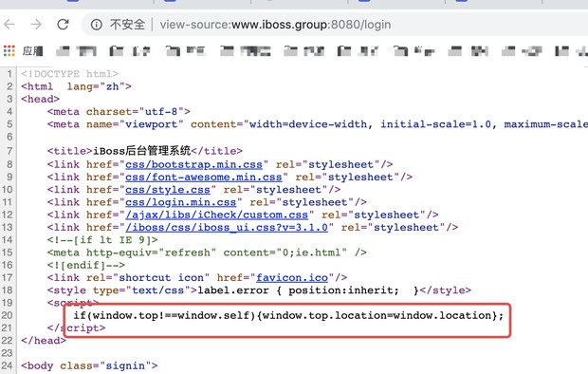Click the 不安全 security label
Screen dimensions: 588x374
(x=127, y=25)
